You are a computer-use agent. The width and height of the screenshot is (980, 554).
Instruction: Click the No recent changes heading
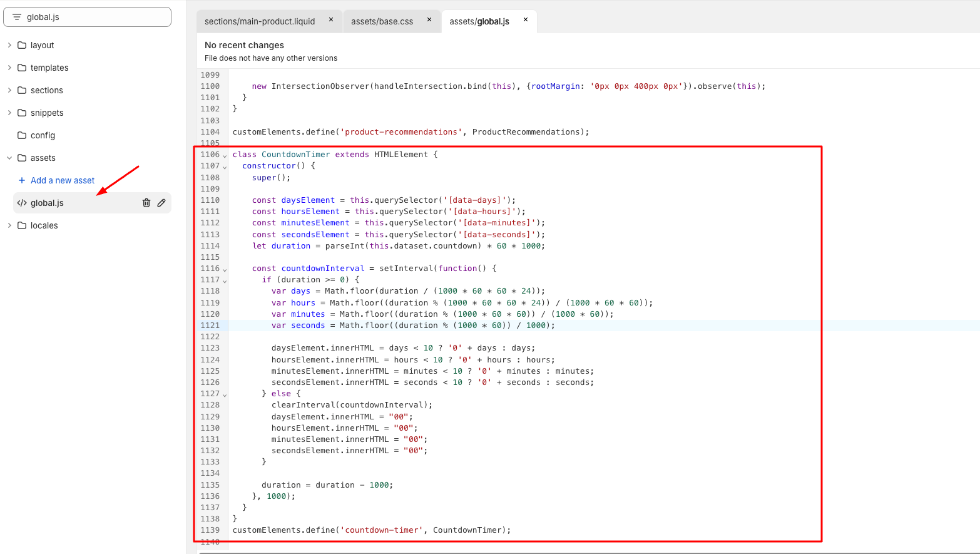click(244, 45)
